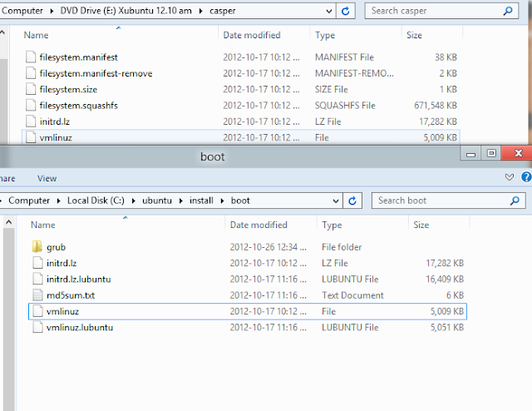Click the '5,051 KB' size cell
This screenshot has width=532, height=411.
[x=447, y=328]
